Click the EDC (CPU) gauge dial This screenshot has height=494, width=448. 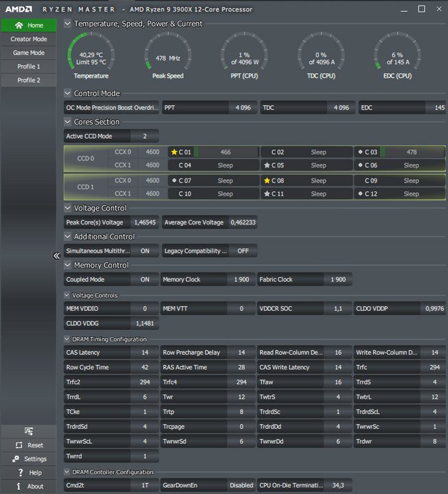click(398, 51)
